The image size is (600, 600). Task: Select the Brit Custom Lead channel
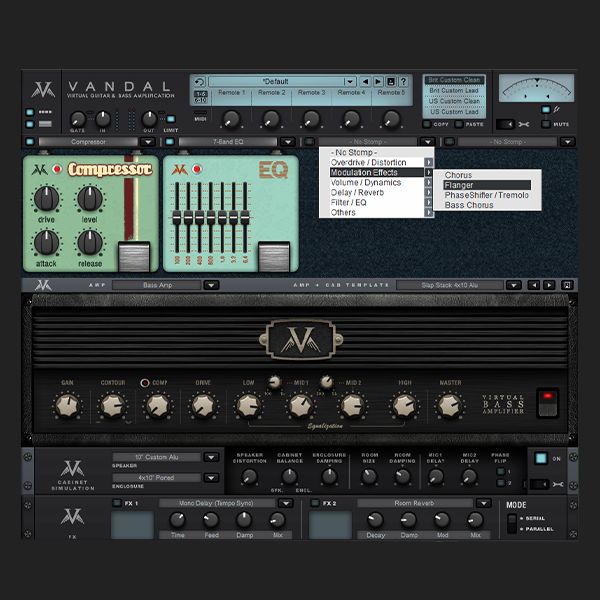[455, 90]
